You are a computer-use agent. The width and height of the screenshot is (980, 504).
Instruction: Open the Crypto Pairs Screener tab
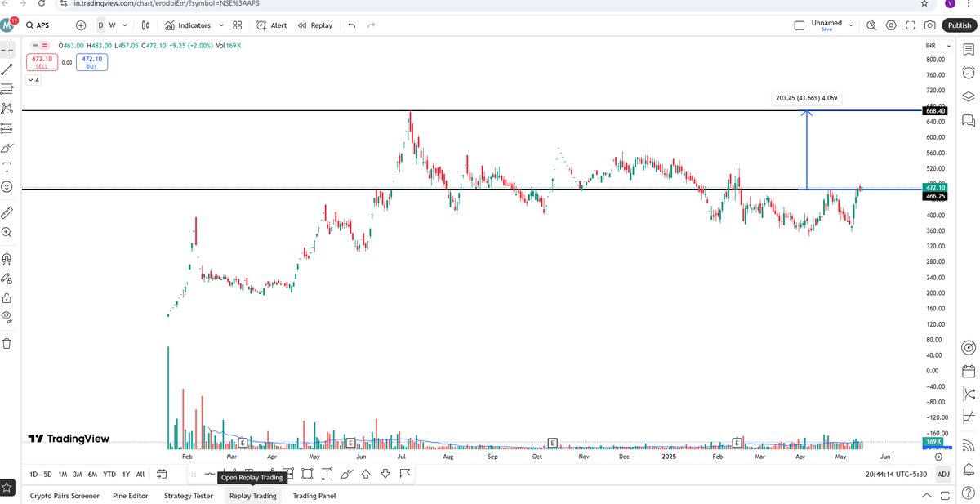(x=65, y=496)
